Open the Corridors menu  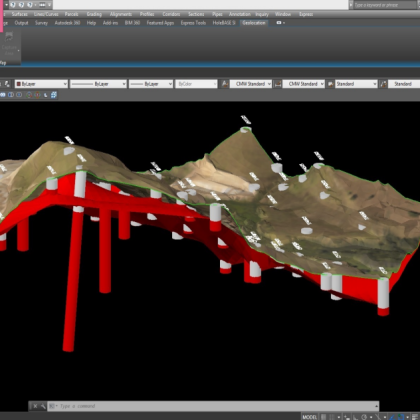[171, 14]
